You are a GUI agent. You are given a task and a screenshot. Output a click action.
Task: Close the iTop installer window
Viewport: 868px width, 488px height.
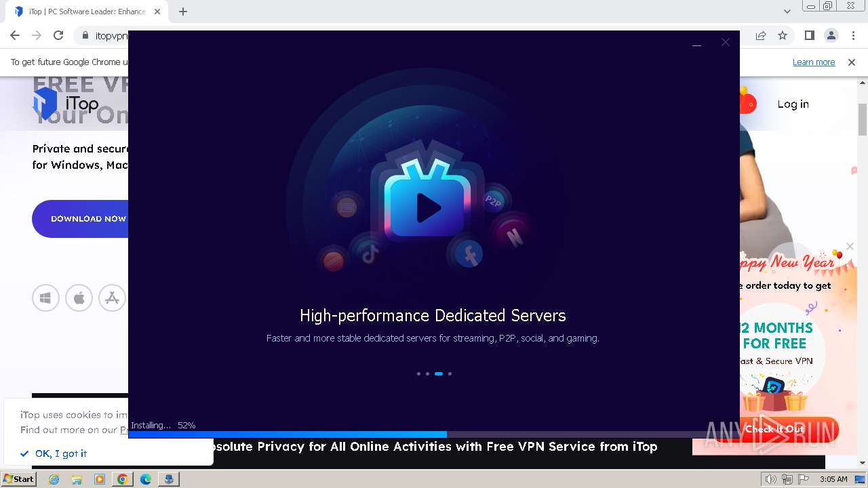tap(726, 42)
